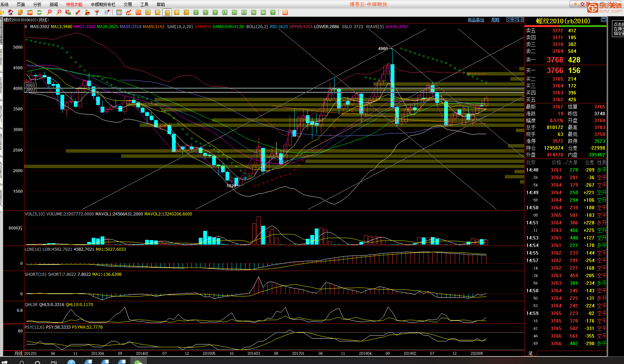Click the green refresh arrows icon
Viewport: 624px width, 364px height.
39,12
